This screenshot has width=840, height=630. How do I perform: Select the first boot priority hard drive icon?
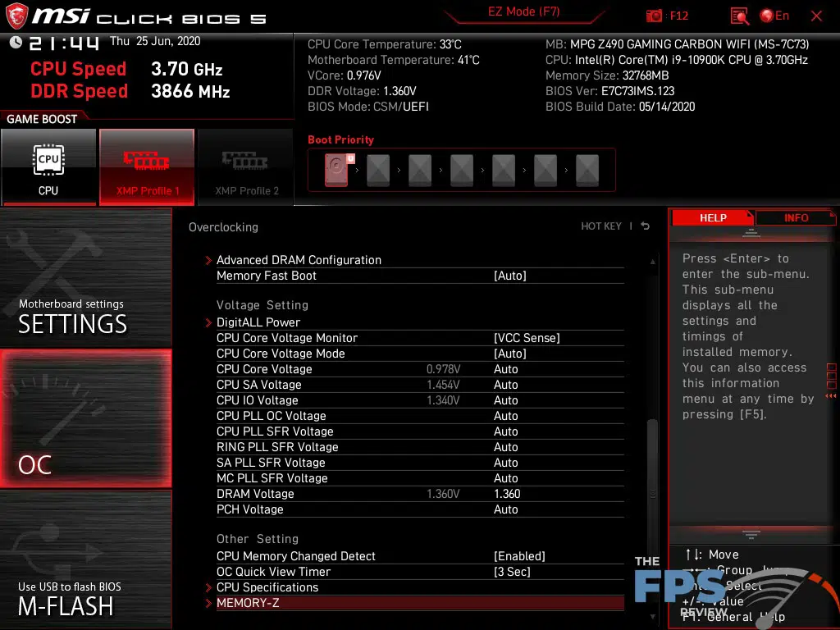click(337, 170)
